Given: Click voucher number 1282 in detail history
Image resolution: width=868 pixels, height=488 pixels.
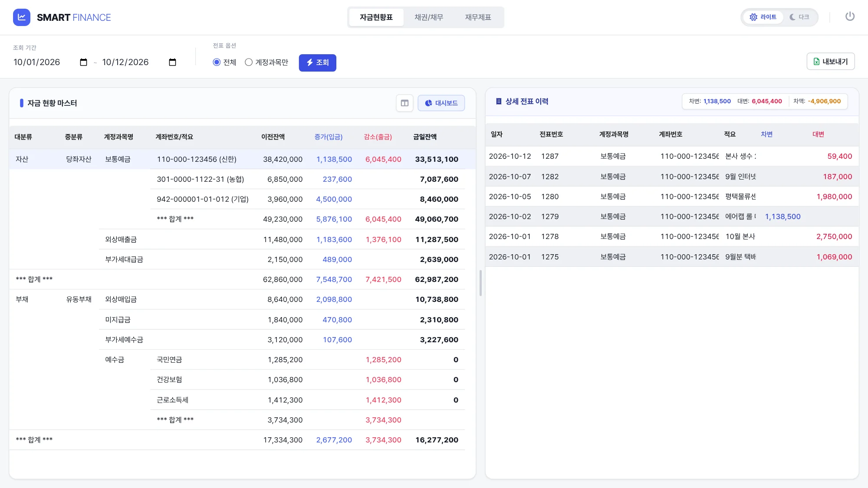Looking at the screenshot, I should pyautogui.click(x=549, y=177).
